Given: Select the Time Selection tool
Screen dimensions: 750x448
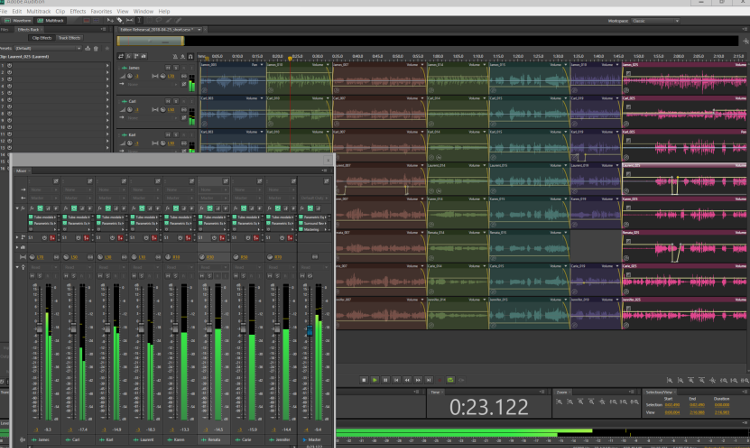Looking at the screenshot, I should coord(139,21).
